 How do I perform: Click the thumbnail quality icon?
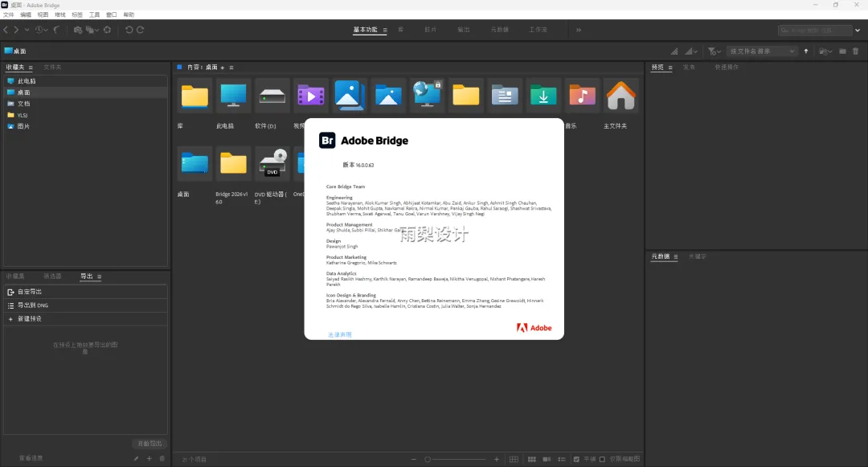(674, 51)
